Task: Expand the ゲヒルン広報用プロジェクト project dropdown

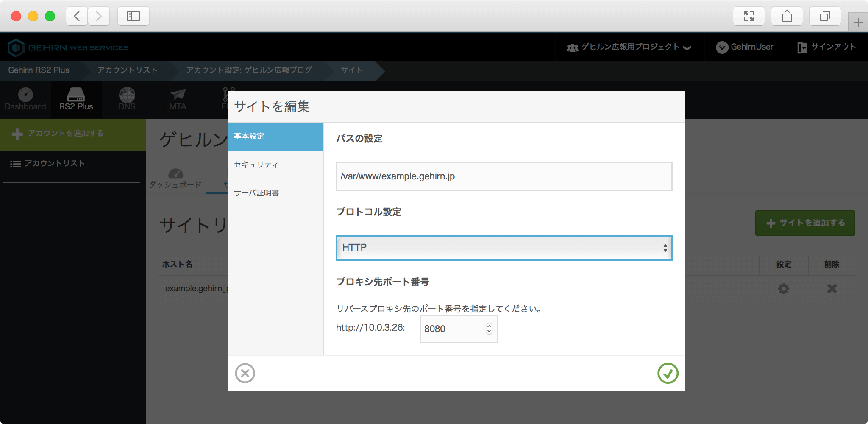Action: pyautogui.click(x=629, y=47)
